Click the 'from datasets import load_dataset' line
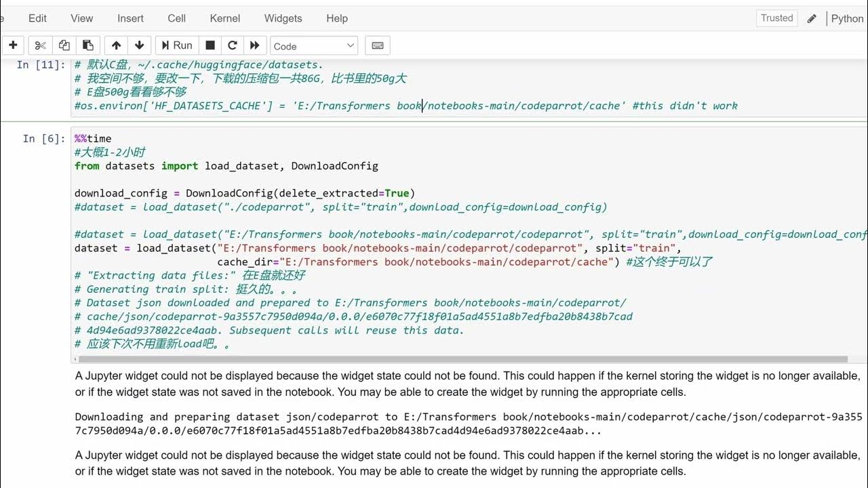The width and height of the screenshot is (868, 488). pyautogui.click(x=226, y=166)
